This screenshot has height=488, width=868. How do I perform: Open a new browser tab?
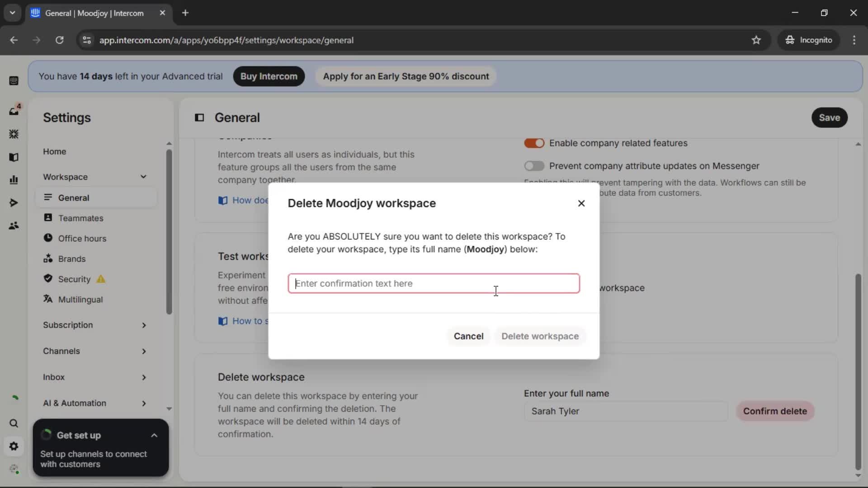click(x=185, y=13)
